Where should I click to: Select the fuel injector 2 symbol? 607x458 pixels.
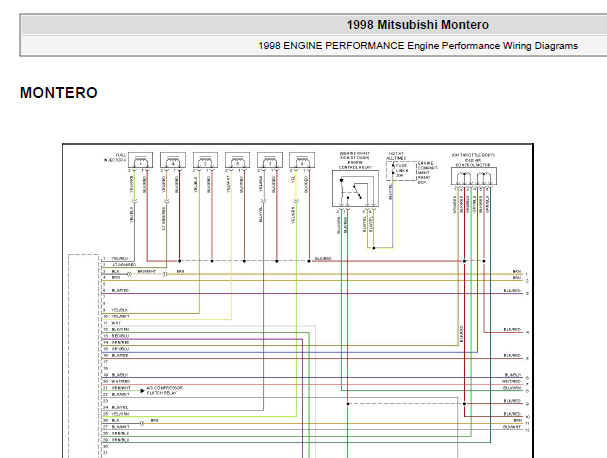coord(206,160)
